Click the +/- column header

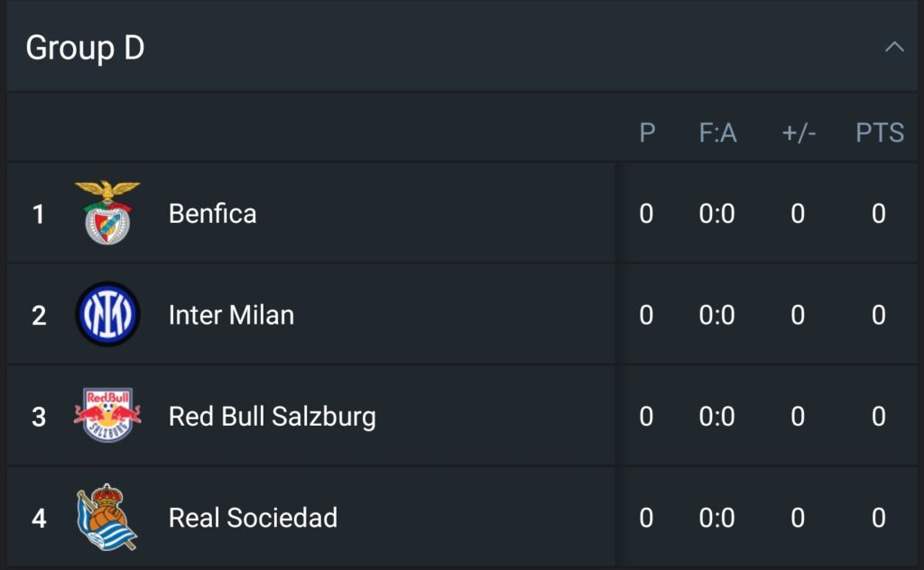coord(799,133)
